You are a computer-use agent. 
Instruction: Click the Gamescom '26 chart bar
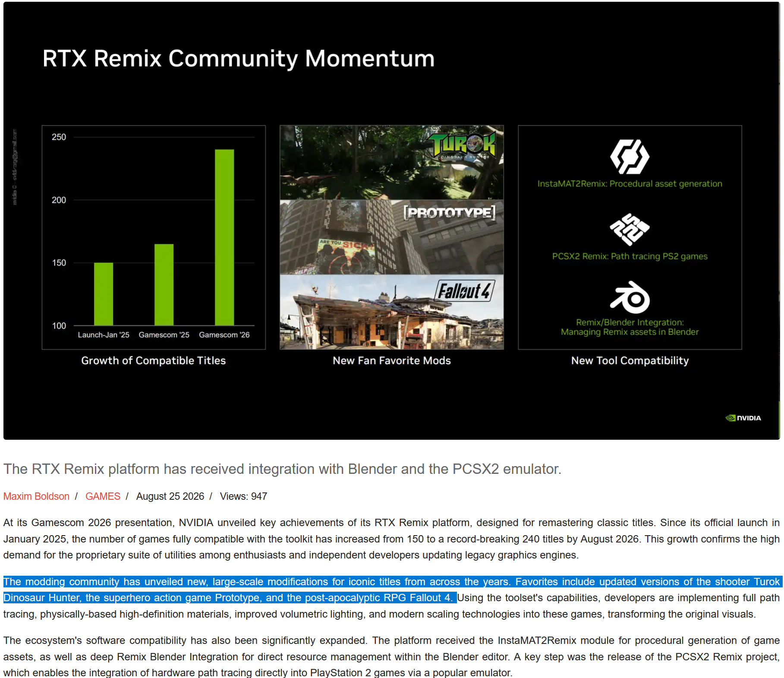224,237
